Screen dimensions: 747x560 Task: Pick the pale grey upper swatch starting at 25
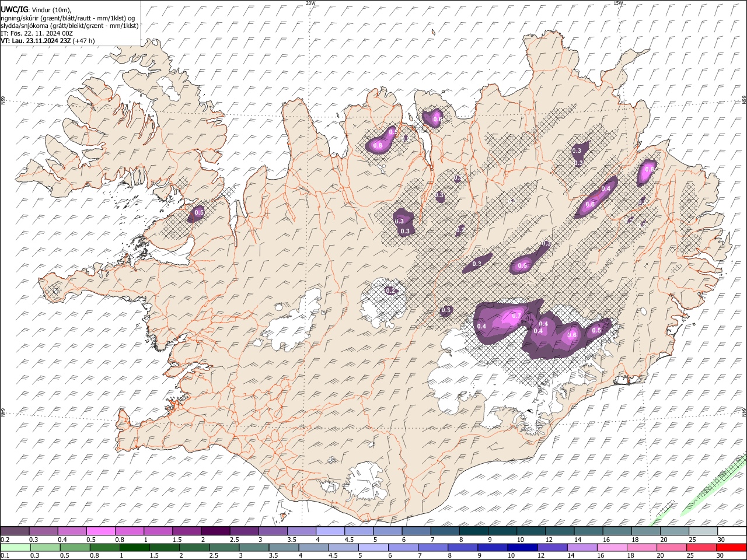(703, 531)
